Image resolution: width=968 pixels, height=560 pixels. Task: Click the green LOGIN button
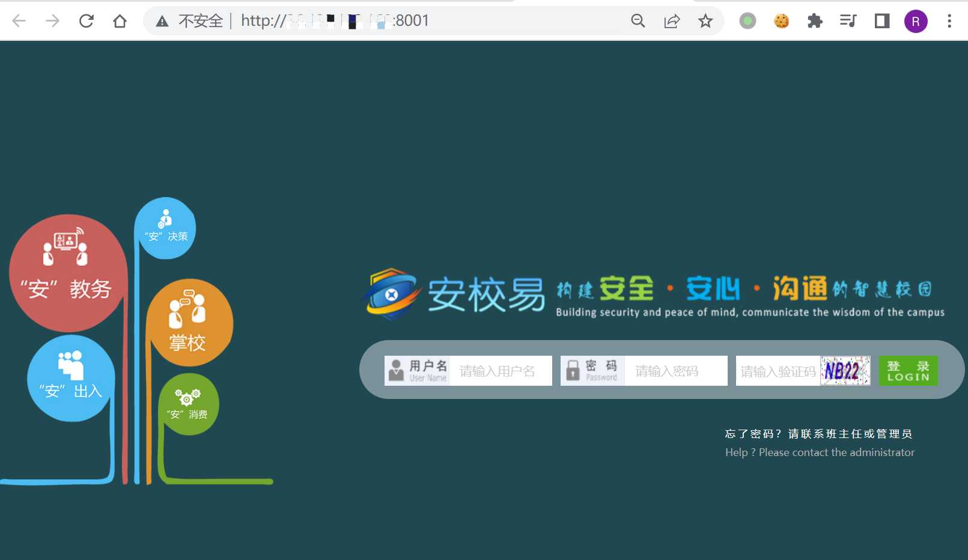click(908, 371)
